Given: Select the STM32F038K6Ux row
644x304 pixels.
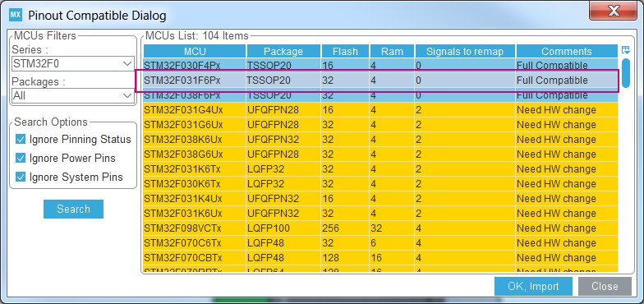Looking at the screenshot, I should pyautogui.click(x=381, y=140).
